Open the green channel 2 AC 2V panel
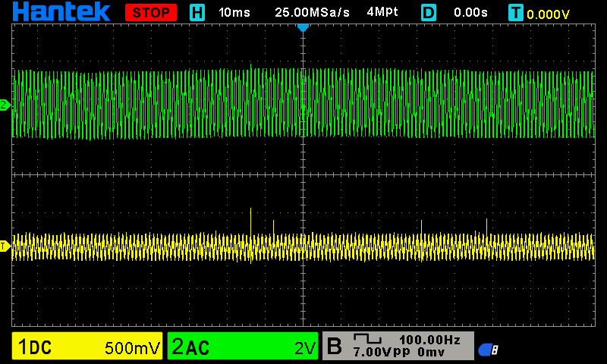Viewport: 607px width, 364px height. point(243,346)
